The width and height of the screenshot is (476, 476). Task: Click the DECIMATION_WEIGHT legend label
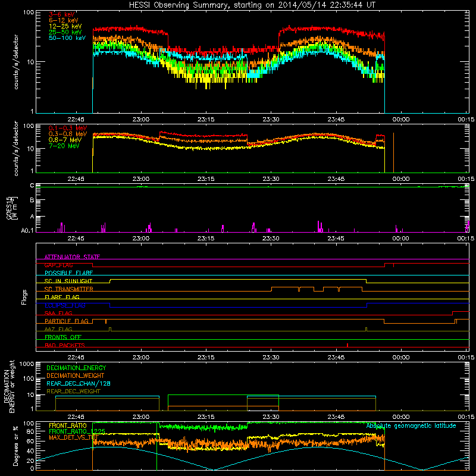76,375
